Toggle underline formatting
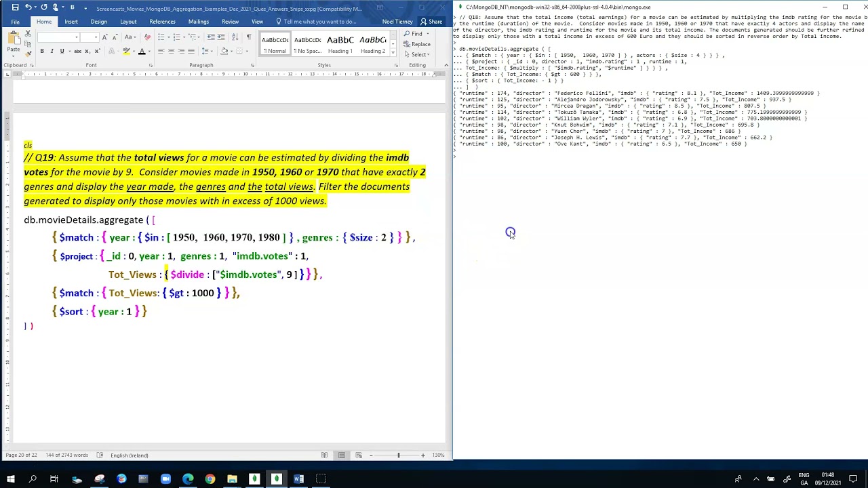The width and height of the screenshot is (868, 488). 62,52
